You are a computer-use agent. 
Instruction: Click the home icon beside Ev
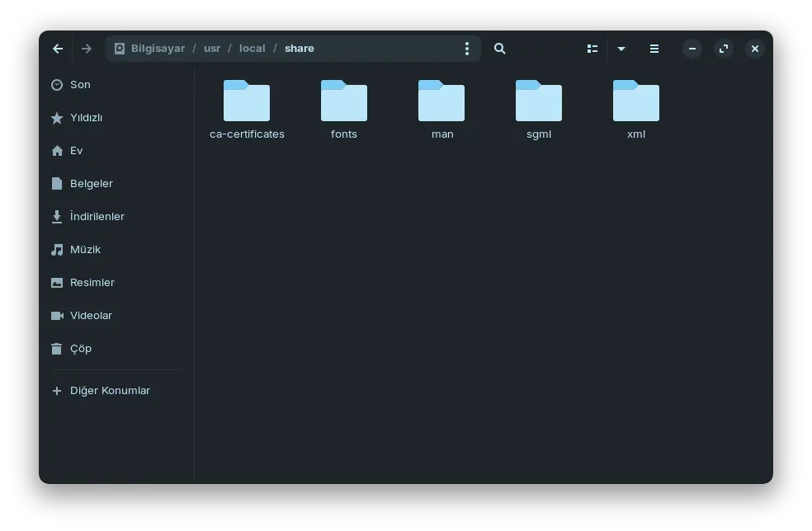tap(57, 151)
